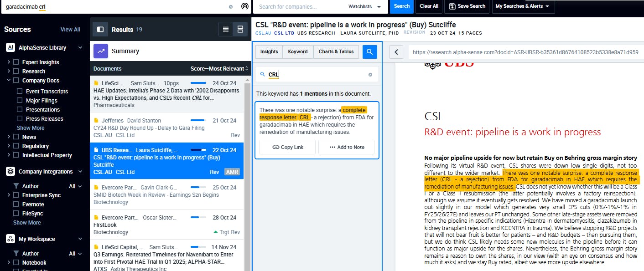Check the Expert Insights checkbox
The width and height of the screenshot is (644, 271).
(x=16, y=62)
